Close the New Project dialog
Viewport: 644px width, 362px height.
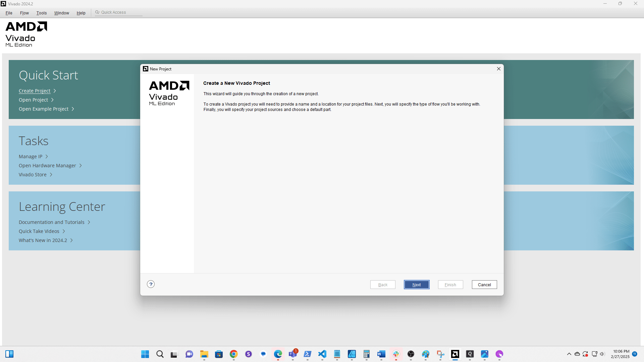click(499, 69)
